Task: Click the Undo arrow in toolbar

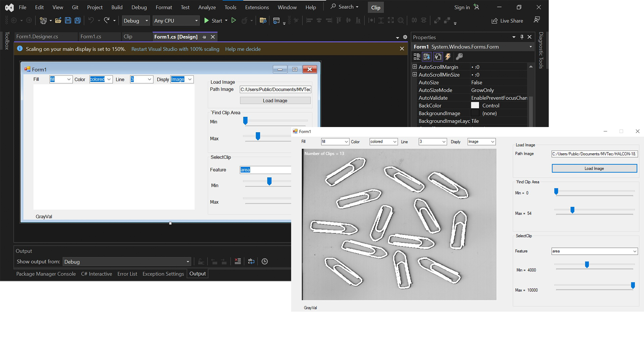Action: pos(91,20)
